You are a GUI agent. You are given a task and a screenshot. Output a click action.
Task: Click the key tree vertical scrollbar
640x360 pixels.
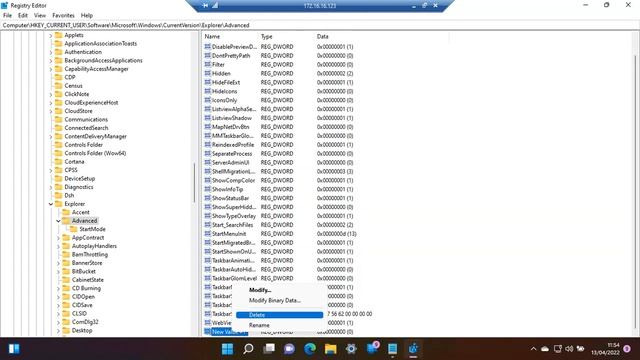tap(195, 182)
